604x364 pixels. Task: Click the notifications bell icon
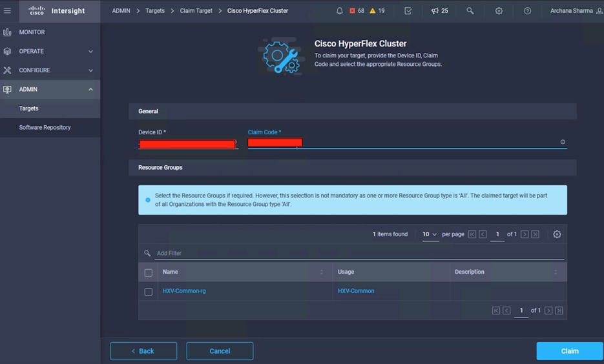tap(340, 11)
